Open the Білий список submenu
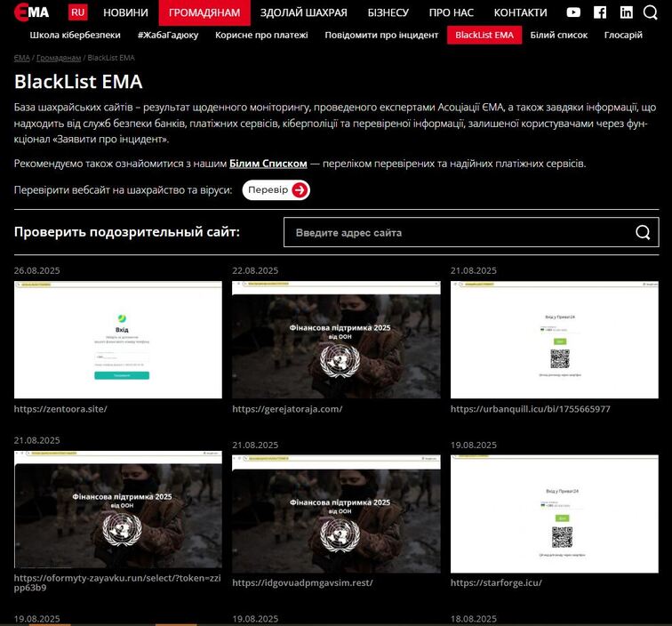The image size is (672, 626). pyautogui.click(x=559, y=36)
